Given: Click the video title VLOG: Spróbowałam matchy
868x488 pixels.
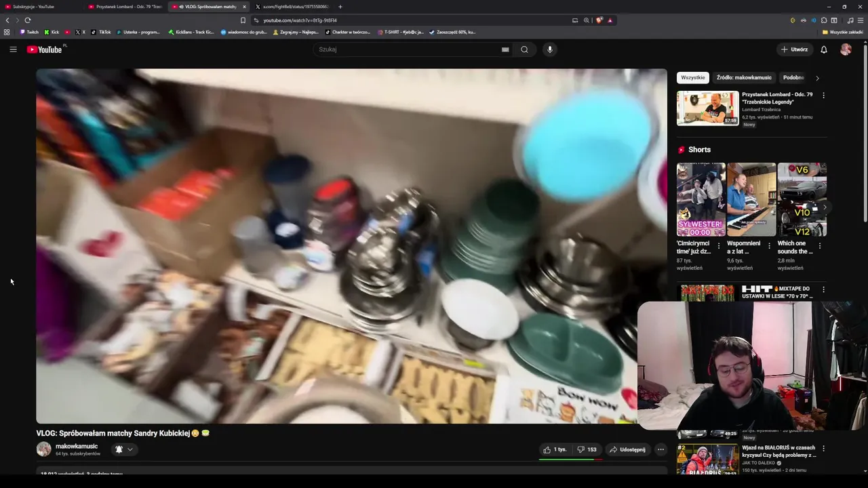Looking at the screenshot, I should pos(123,433).
